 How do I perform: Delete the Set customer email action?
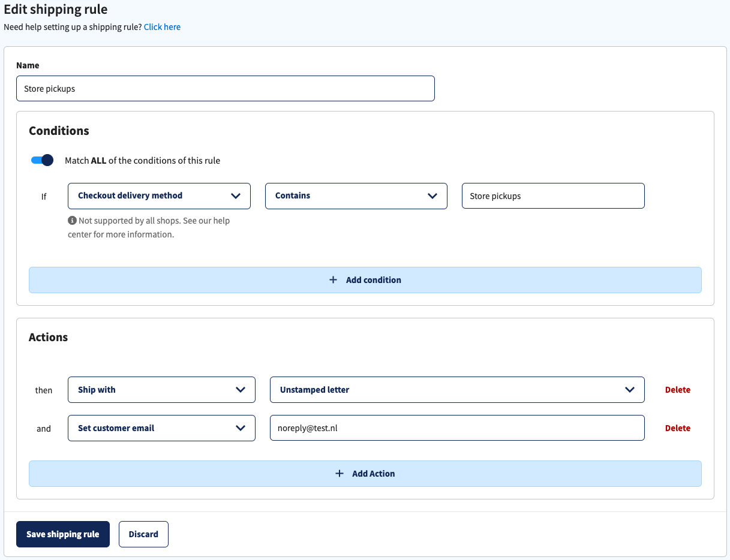point(677,428)
